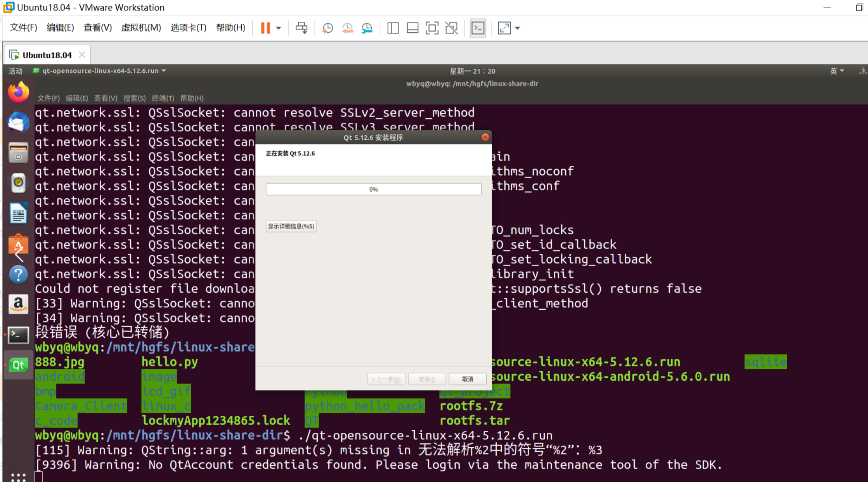Screen dimensions: 868x482
Task: Launch Terminal from the Ubuntu dock
Action: [18, 335]
